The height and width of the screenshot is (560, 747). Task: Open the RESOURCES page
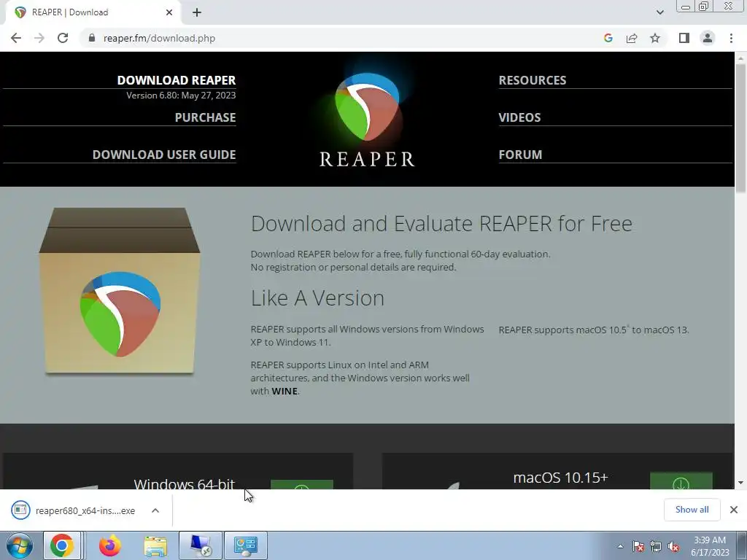532,80
